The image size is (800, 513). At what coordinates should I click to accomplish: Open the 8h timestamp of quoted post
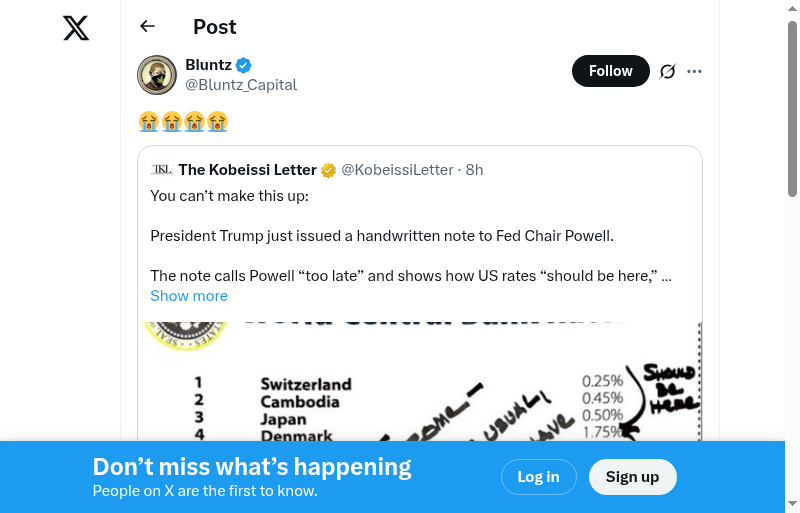coord(475,170)
